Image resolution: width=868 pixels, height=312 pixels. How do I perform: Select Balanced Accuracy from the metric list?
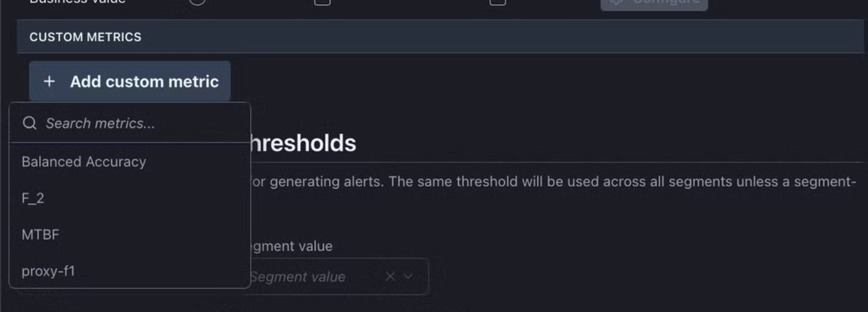tap(84, 162)
